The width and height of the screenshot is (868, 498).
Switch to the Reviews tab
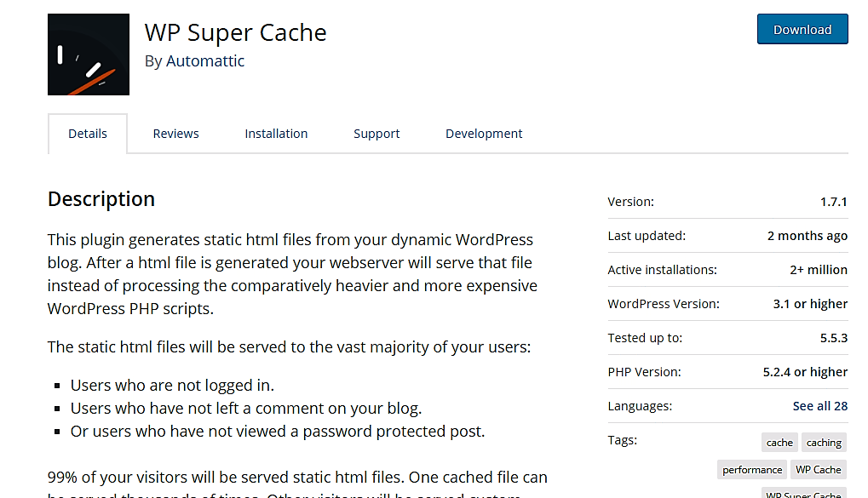[175, 134]
